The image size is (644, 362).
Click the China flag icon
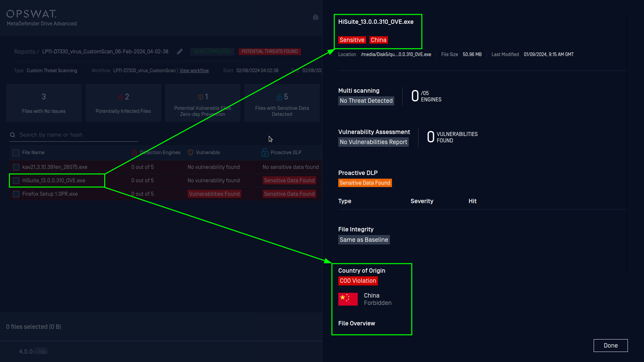pos(348,299)
